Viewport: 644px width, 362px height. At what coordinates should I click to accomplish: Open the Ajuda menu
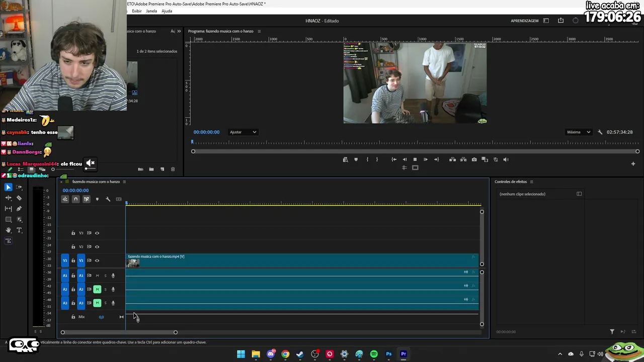[167, 11]
